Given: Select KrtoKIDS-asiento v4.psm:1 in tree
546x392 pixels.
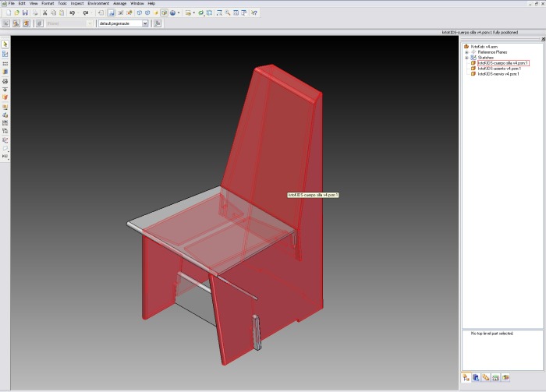Looking at the screenshot, I should (x=498, y=68).
